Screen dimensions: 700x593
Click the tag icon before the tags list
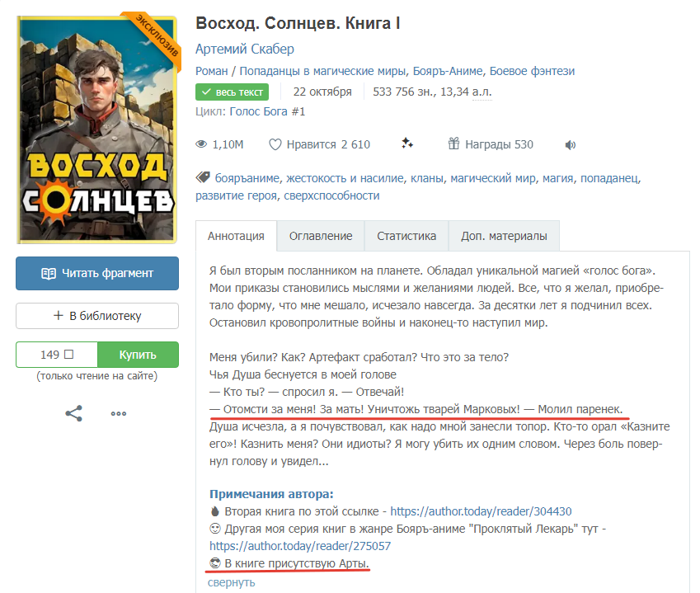(202, 177)
